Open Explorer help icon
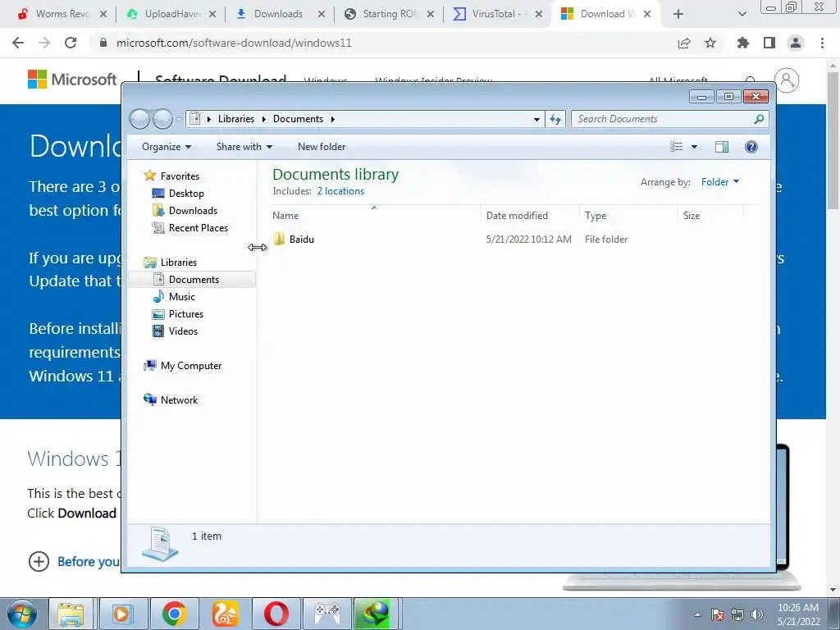840x630 pixels. click(x=751, y=147)
